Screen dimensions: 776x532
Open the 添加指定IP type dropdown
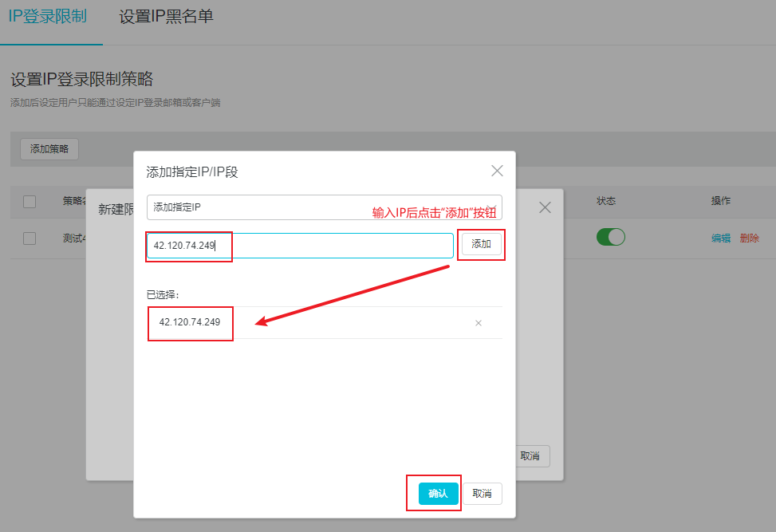(x=324, y=207)
